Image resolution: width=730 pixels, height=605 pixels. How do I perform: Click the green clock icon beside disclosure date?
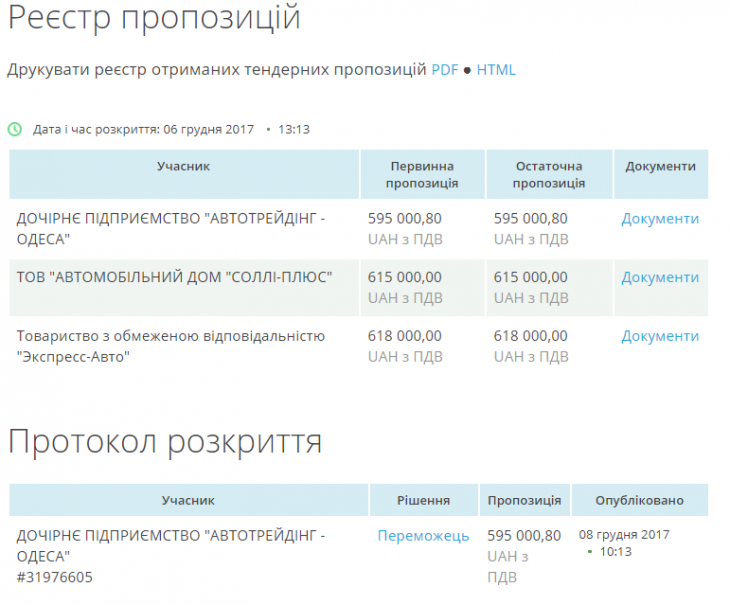tap(15, 129)
